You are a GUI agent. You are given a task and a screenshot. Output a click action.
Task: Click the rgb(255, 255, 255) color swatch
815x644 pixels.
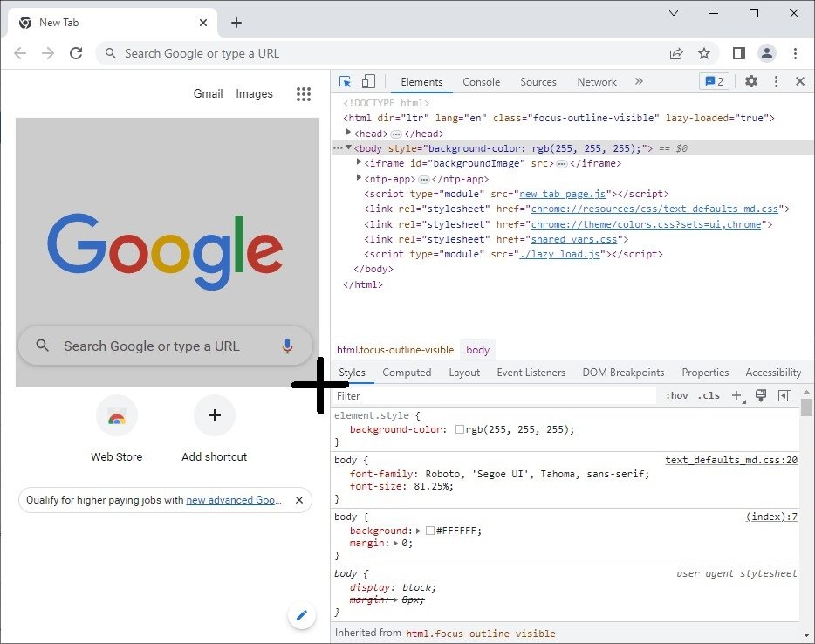460,429
